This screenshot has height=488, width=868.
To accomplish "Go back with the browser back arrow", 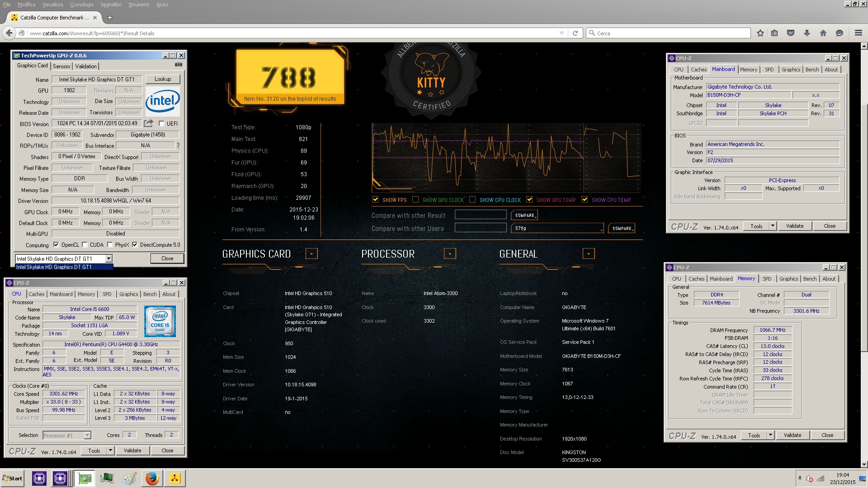I will pyautogui.click(x=9, y=33).
